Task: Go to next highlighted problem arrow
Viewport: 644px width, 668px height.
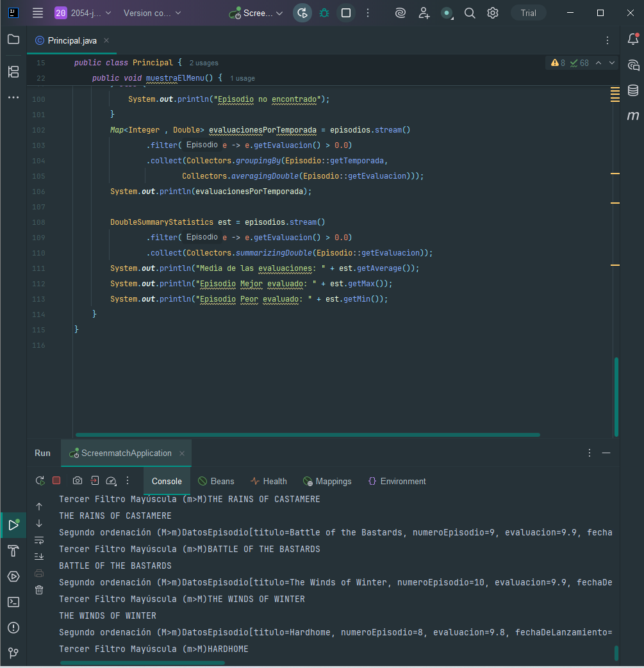Action: 612,63
